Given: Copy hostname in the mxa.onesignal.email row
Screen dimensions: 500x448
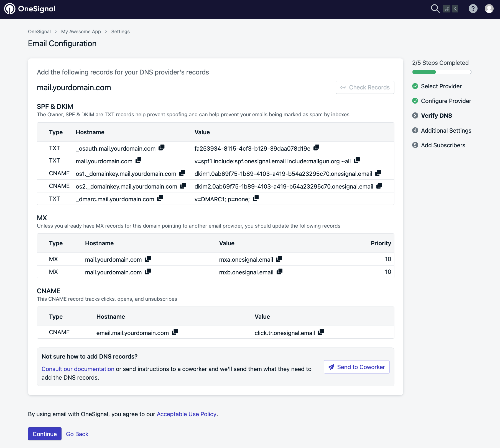Looking at the screenshot, I should pyautogui.click(x=148, y=259).
